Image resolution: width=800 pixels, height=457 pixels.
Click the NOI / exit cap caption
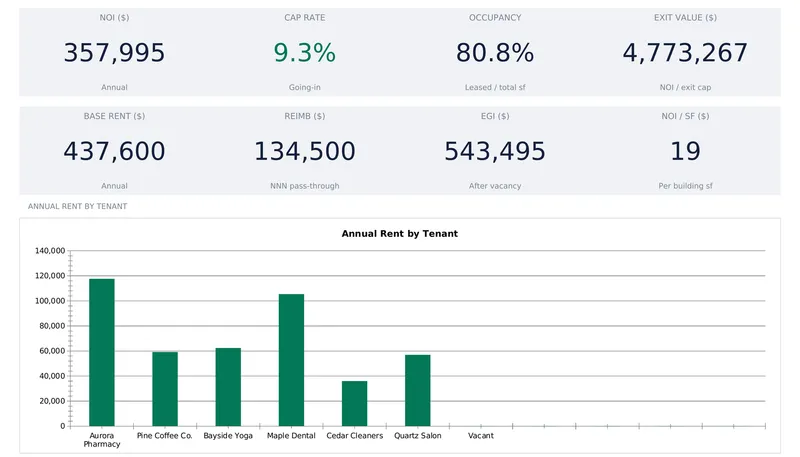pyautogui.click(x=685, y=87)
